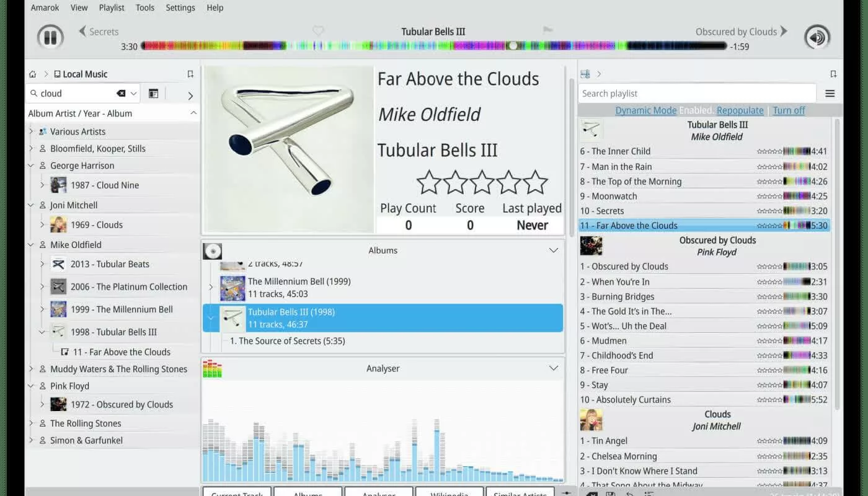Click Joni Mitchell Clouds cover in playlist
Viewport: 868px width, 496px height.
point(591,420)
